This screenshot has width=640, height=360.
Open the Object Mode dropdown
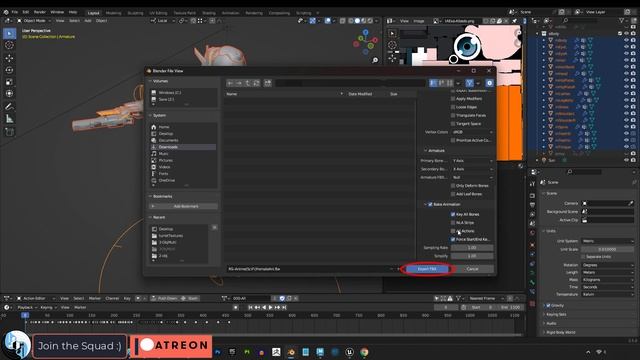coord(34,21)
